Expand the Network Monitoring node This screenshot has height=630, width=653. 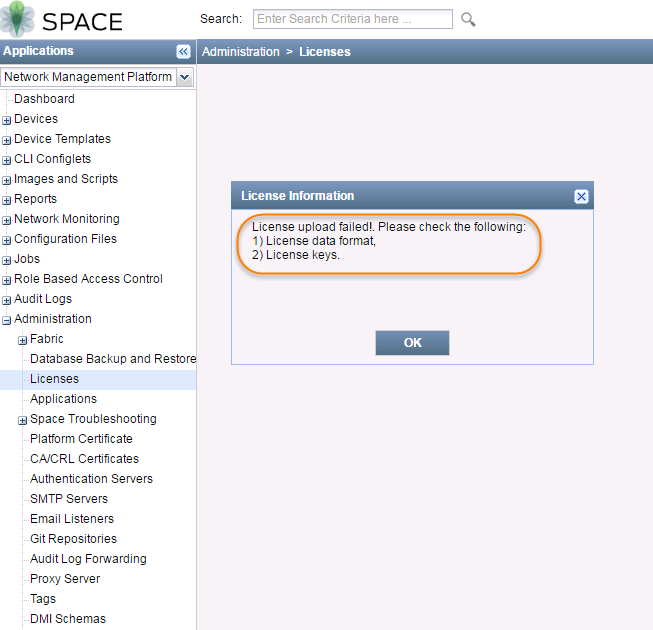(x=6, y=220)
